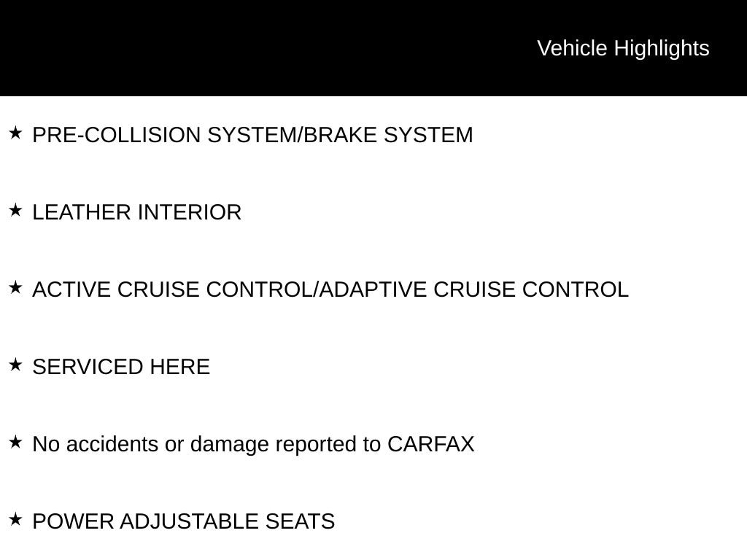Image resolution: width=747 pixels, height=560 pixels.
Task: Click the Vehicle Highlights title
Action: click(623, 49)
